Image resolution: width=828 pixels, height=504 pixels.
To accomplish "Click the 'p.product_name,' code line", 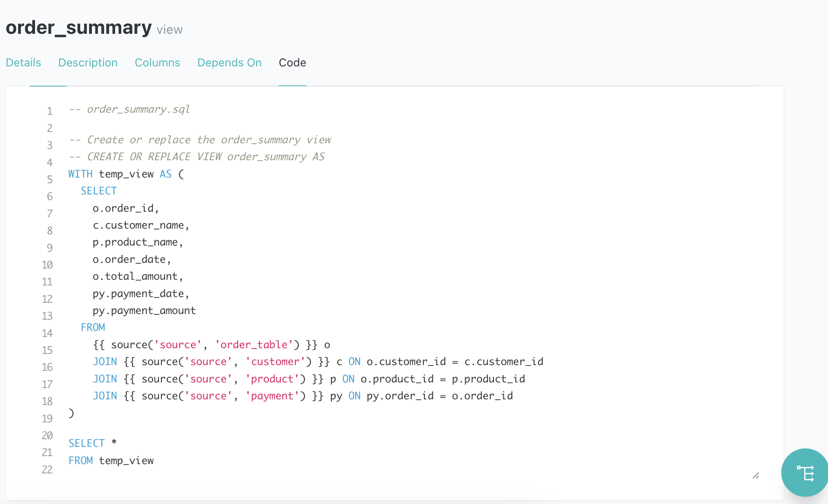I will [x=138, y=242].
